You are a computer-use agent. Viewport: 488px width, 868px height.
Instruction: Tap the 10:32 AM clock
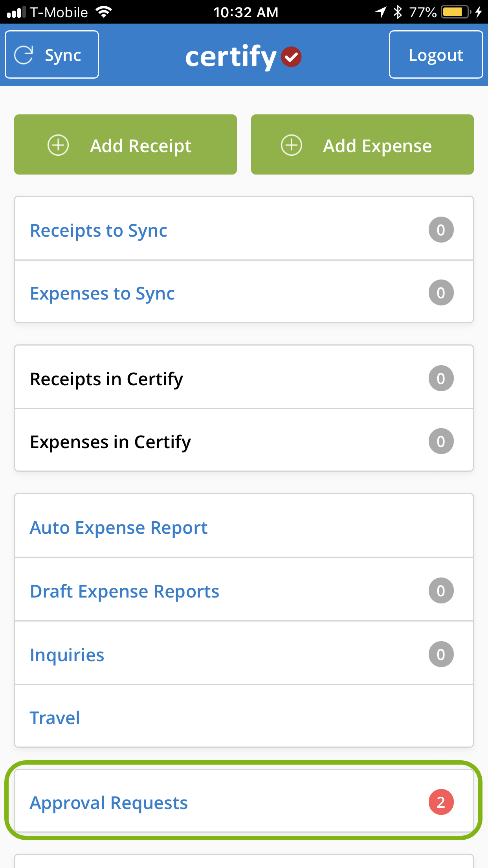tap(246, 12)
